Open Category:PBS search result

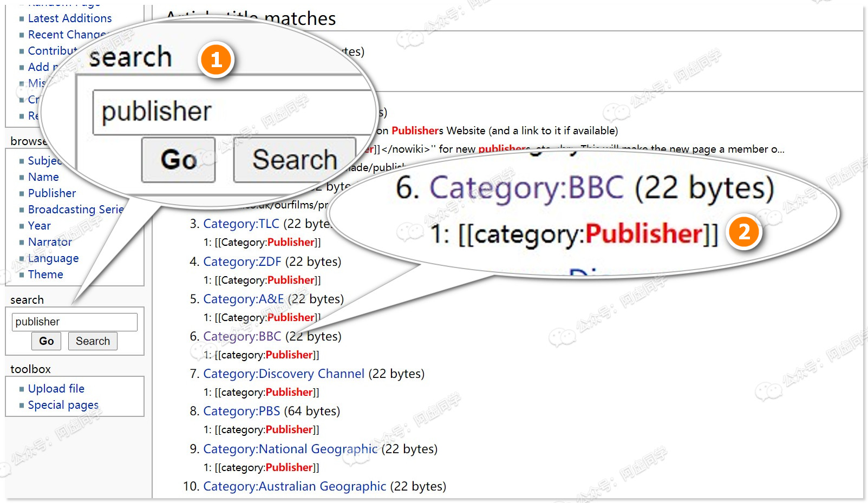click(242, 411)
